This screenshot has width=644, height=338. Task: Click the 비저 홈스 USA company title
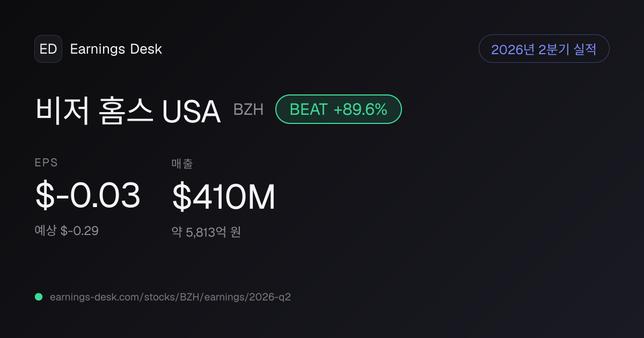point(128,111)
